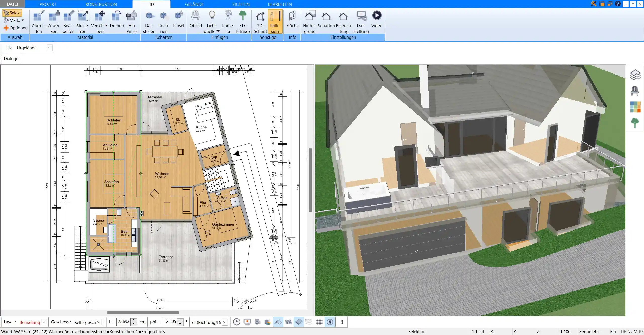644x335 pixels.
Task: Toggle roof display in bottom toolbar
Action: pos(278,322)
